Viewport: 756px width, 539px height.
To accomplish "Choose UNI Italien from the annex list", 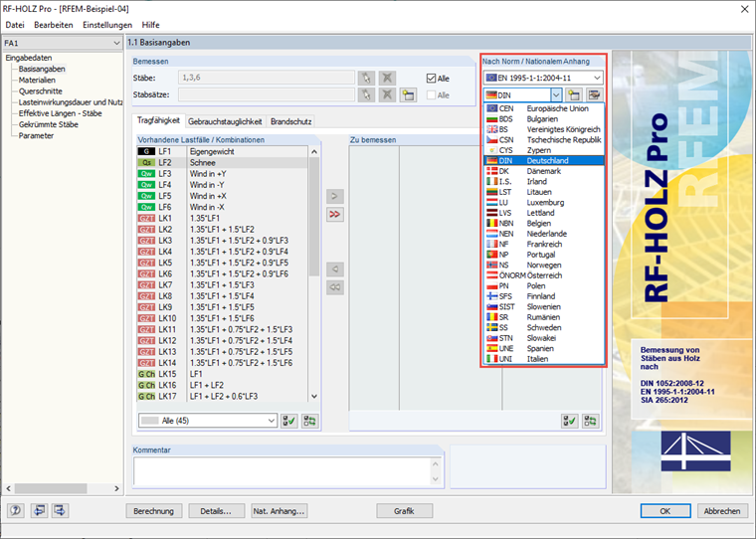I will tap(544, 359).
